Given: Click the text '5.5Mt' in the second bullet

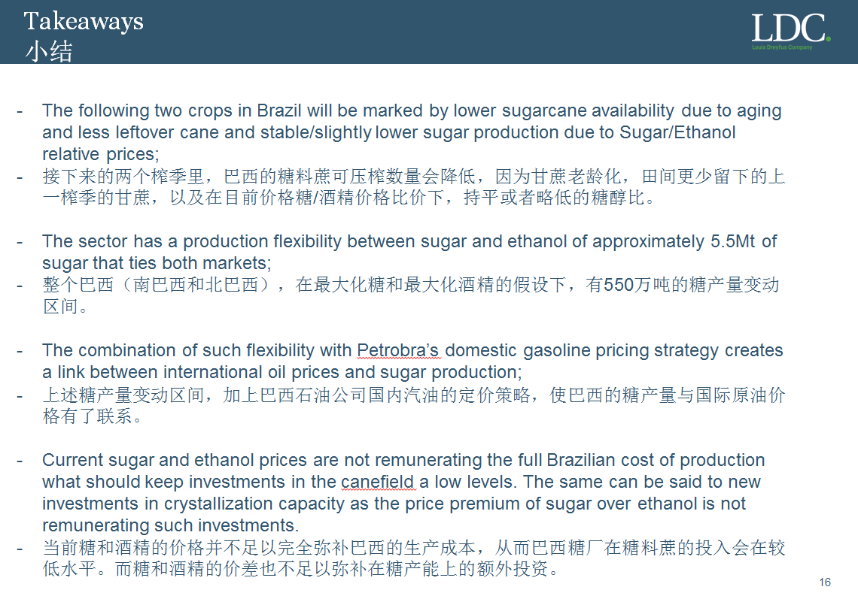Looking at the screenshot, I should point(734,241).
